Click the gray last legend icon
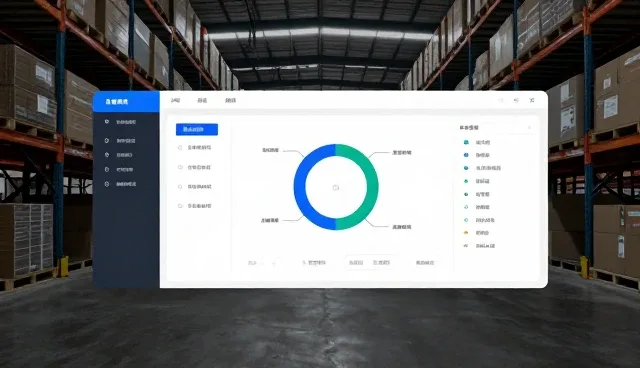This screenshot has width=640, height=368. coord(466,246)
